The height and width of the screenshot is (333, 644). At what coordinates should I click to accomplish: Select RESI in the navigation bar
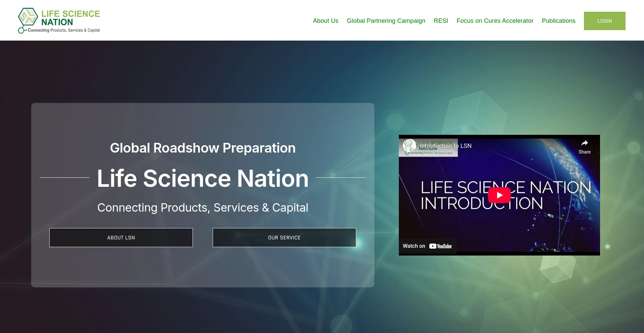(441, 21)
